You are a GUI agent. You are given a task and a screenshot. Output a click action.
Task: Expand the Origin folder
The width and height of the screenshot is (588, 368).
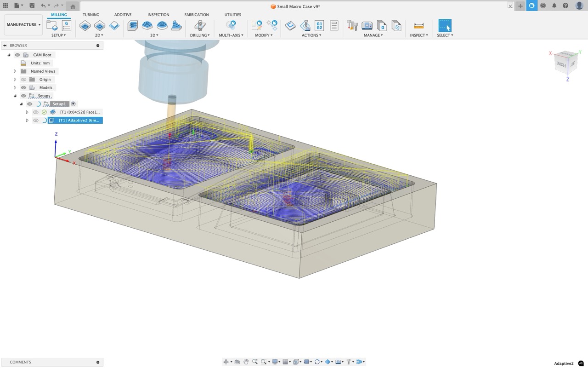pyautogui.click(x=15, y=80)
